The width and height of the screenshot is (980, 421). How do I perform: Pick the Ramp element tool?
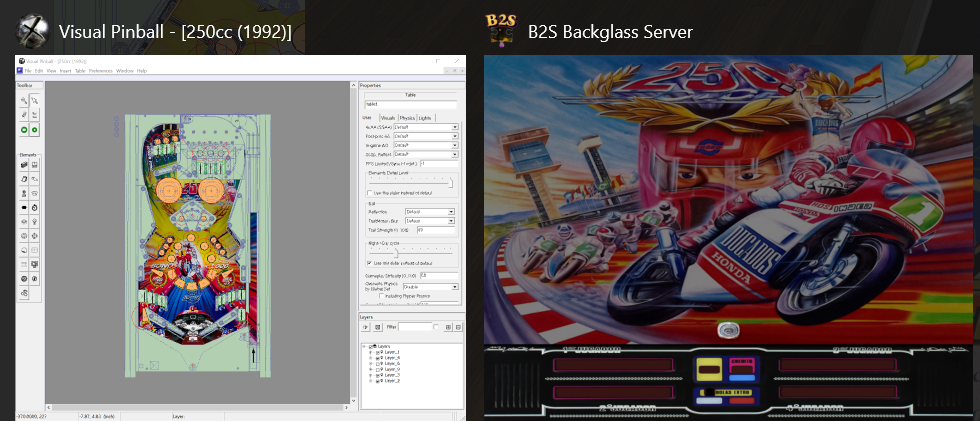pyautogui.click(x=24, y=178)
